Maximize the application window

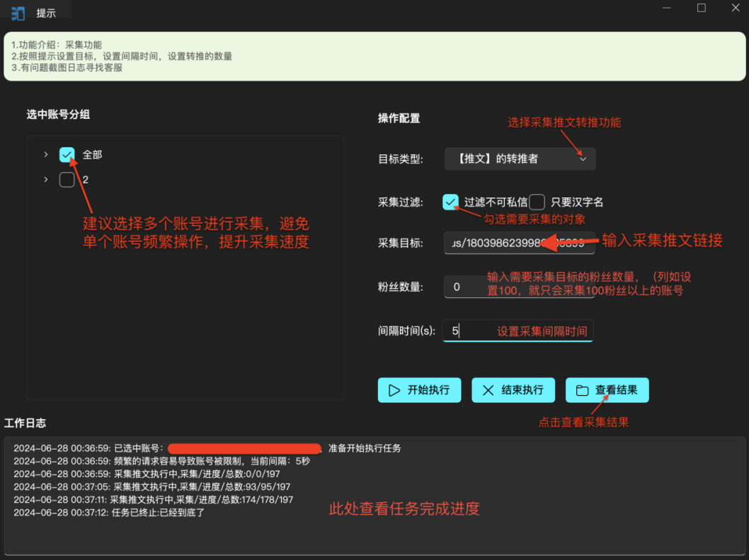click(x=702, y=8)
